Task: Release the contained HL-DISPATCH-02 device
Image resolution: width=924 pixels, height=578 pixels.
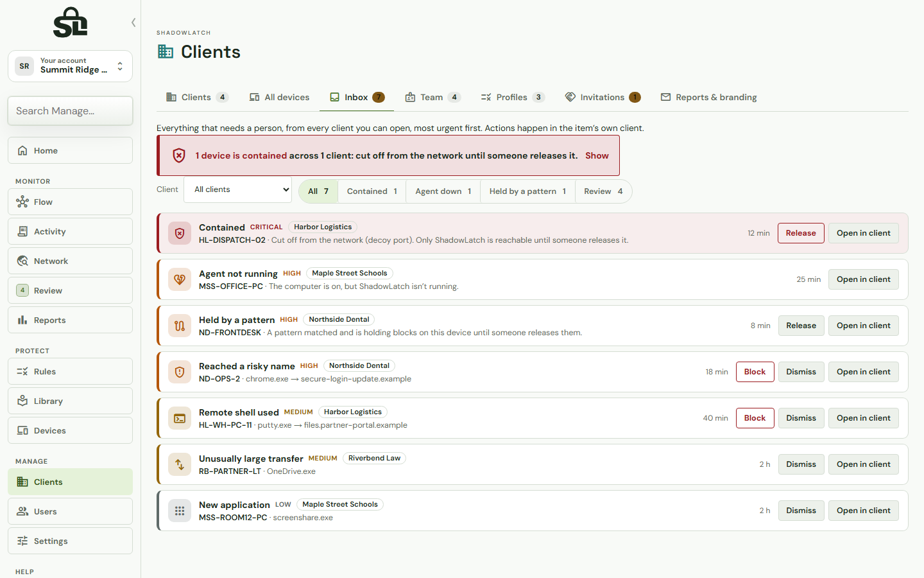Action: coord(801,233)
